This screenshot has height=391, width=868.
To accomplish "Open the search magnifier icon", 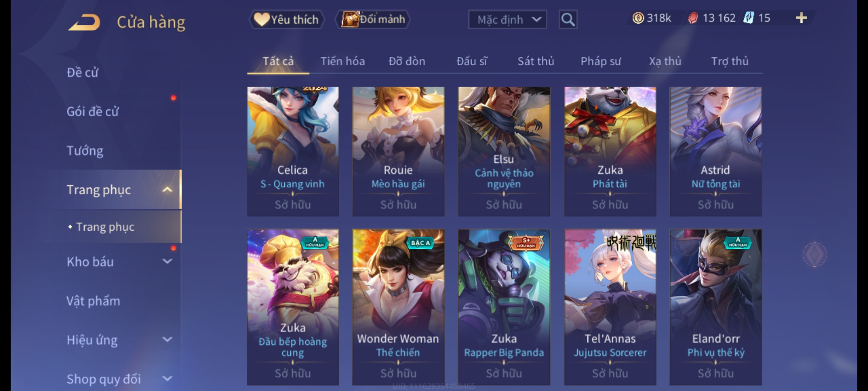I will click(x=568, y=20).
